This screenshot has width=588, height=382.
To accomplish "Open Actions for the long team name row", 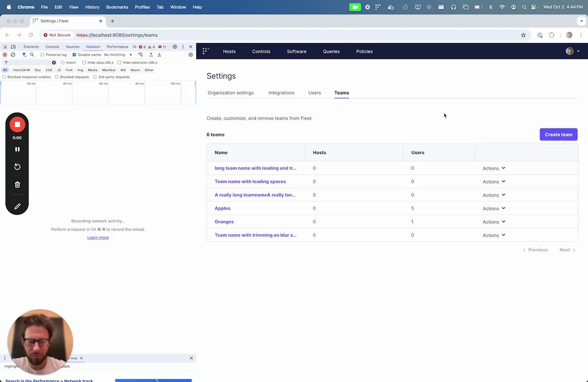I will point(494,168).
